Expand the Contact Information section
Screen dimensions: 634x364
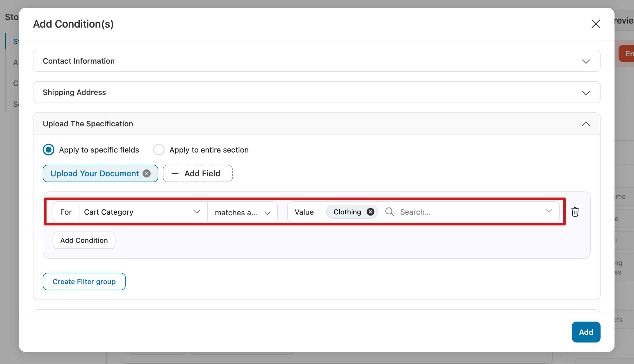586,61
